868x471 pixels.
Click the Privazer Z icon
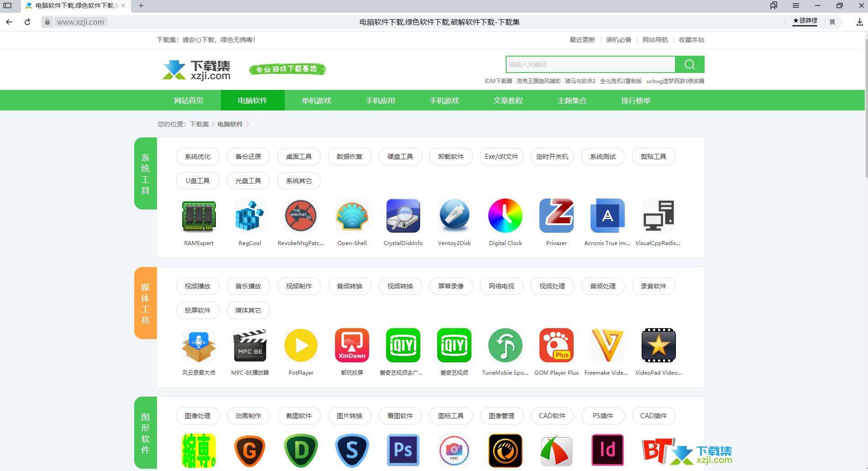coord(556,216)
